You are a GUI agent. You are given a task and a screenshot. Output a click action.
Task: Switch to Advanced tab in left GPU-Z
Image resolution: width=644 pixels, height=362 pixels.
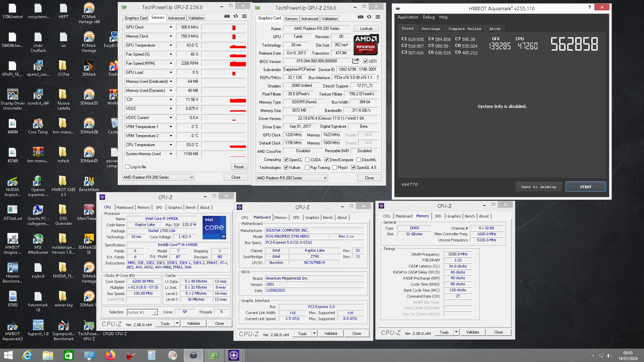pos(176,18)
